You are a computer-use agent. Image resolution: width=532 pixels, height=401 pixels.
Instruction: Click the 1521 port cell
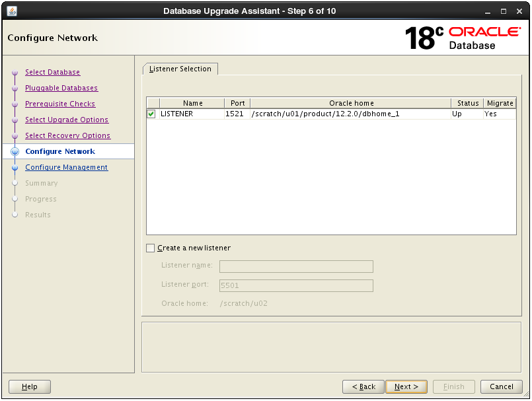coord(237,114)
